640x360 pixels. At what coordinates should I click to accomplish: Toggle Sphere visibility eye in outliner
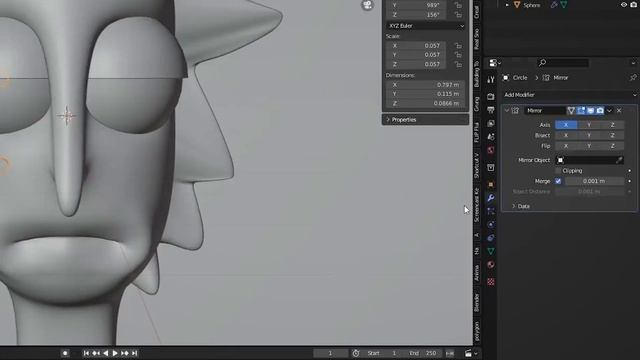pos(624,5)
